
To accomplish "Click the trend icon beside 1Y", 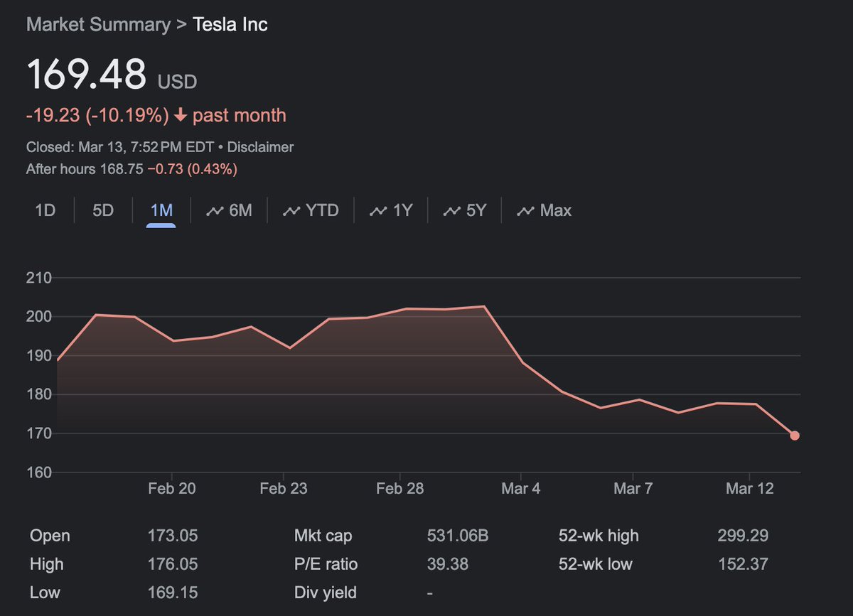I will tap(379, 211).
